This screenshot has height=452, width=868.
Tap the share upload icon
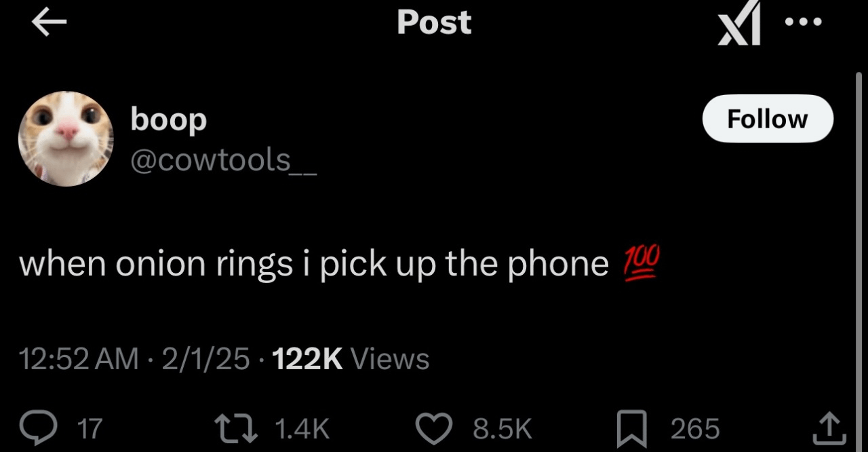830,428
